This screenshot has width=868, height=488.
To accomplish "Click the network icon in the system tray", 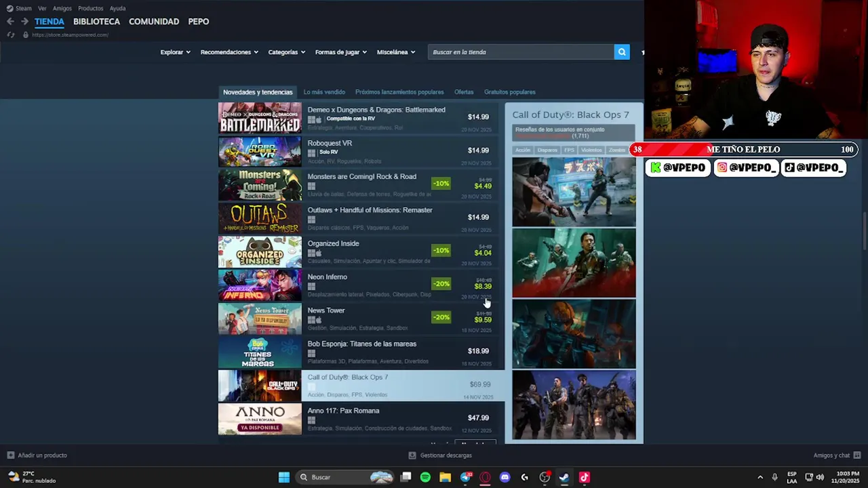I will [x=809, y=477].
